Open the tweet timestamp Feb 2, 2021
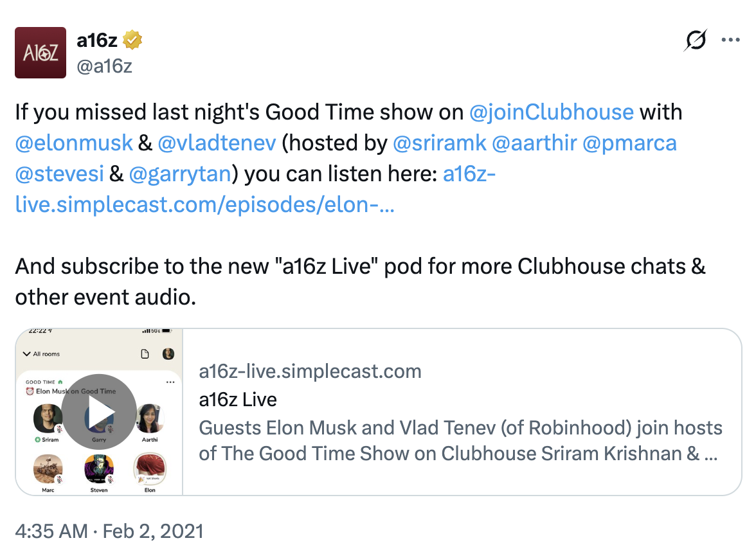 click(109, 532)
